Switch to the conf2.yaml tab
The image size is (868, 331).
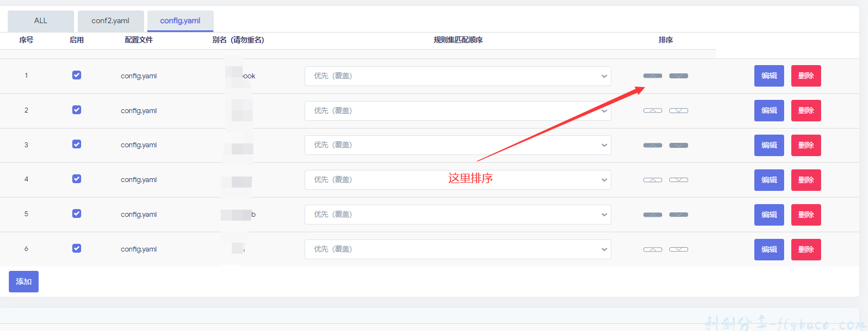tap(110, 21)
